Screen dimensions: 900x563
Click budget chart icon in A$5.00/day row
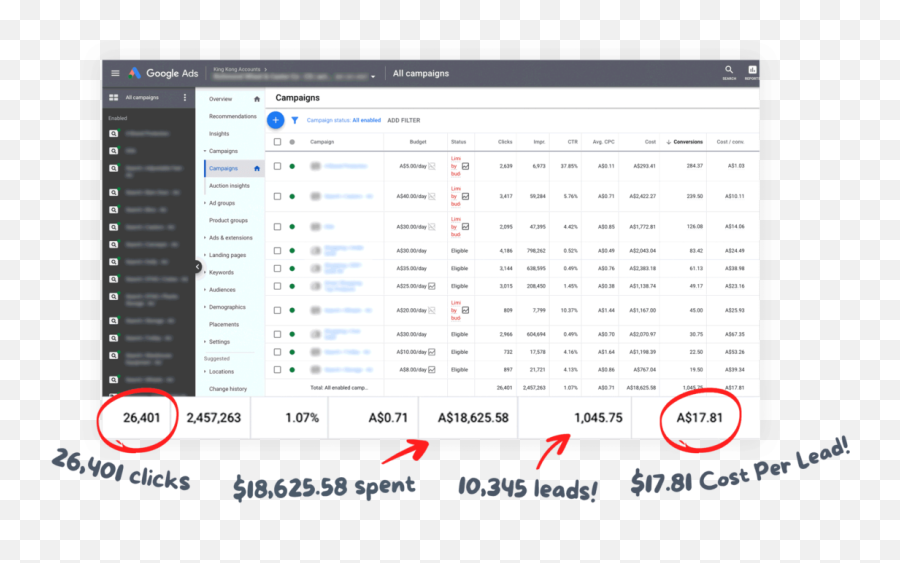pos(432,166)
